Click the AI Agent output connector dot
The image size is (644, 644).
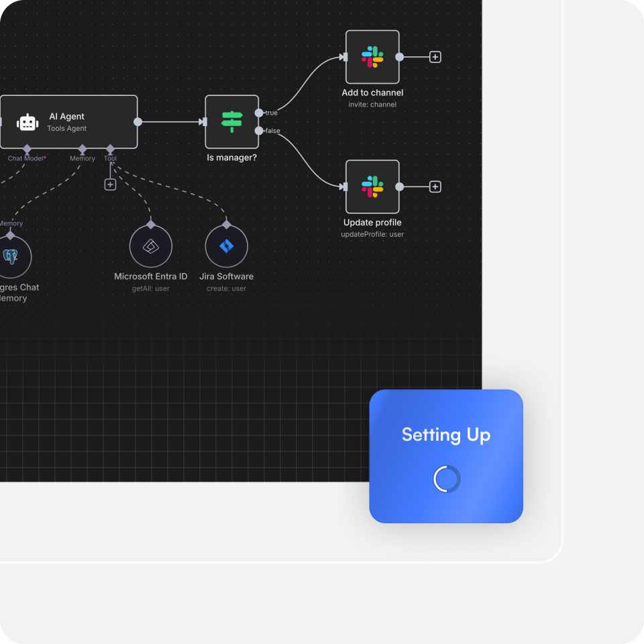tap(138, 121)
